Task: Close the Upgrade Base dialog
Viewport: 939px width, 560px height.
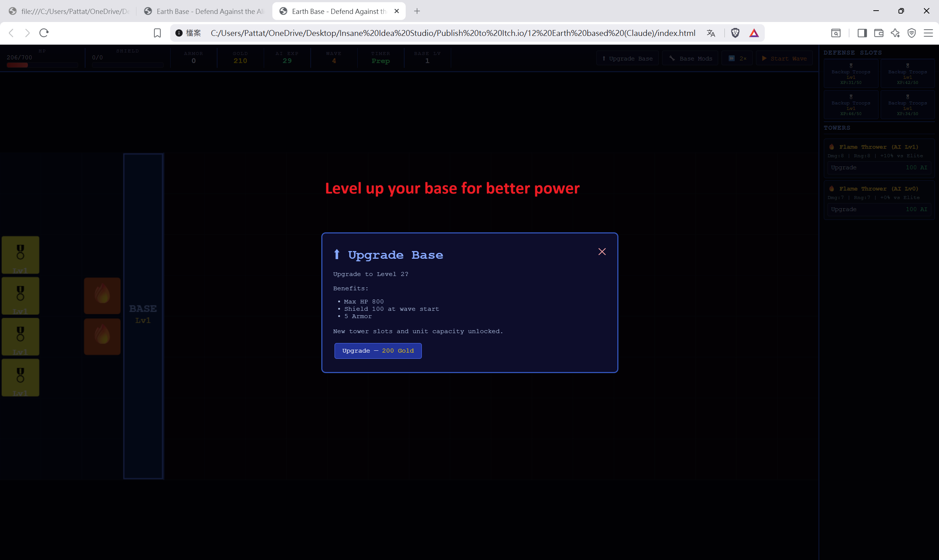Action: point(602,252)
